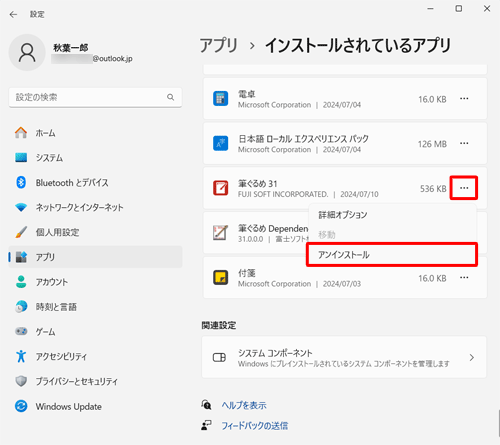Click the 筆ぐるめ 31 app name
500x445 pixels.
point(257,183)
